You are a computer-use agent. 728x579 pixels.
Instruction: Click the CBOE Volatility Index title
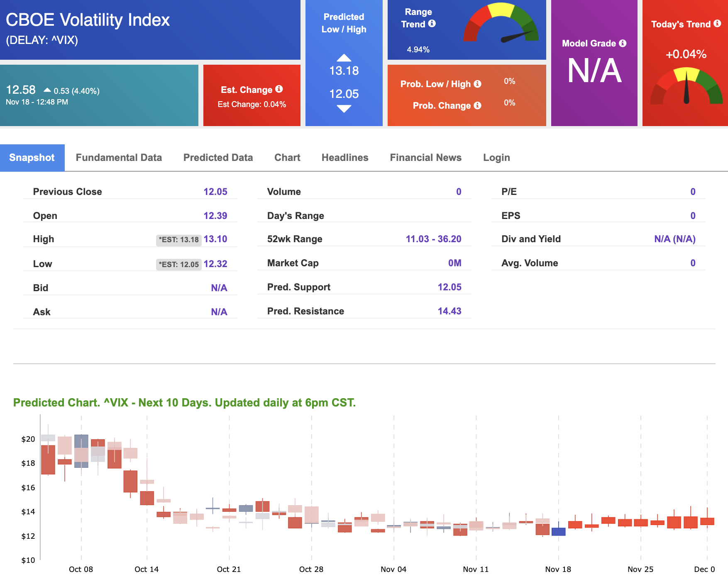click(x=88, y=20)
